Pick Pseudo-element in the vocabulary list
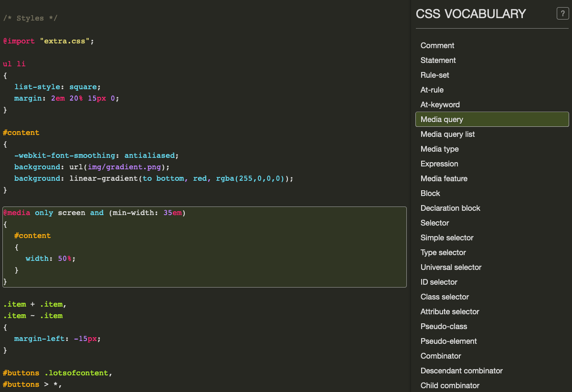 click(x=448, y=341)
